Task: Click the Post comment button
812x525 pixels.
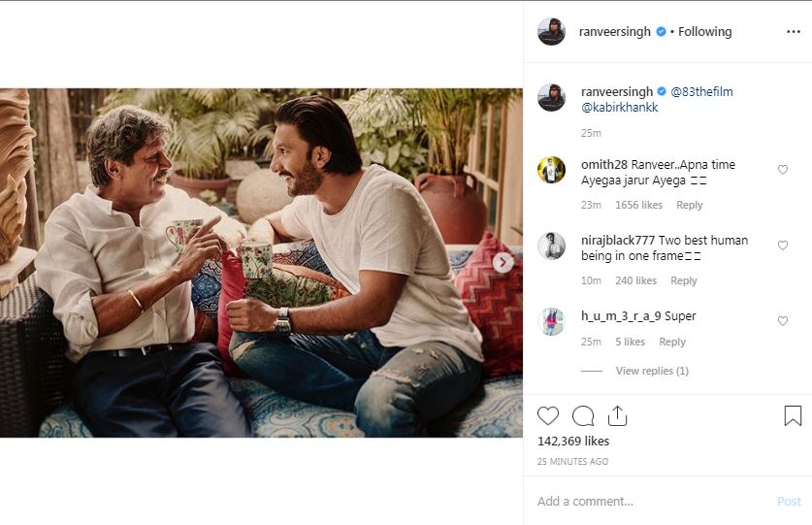Action: [x=789, y=501]
